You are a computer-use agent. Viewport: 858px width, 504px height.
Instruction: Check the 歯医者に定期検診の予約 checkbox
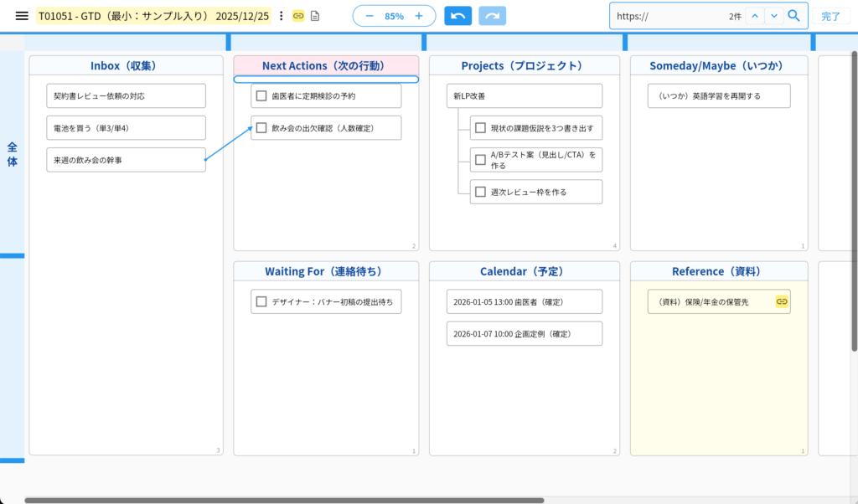pos(261,96)
